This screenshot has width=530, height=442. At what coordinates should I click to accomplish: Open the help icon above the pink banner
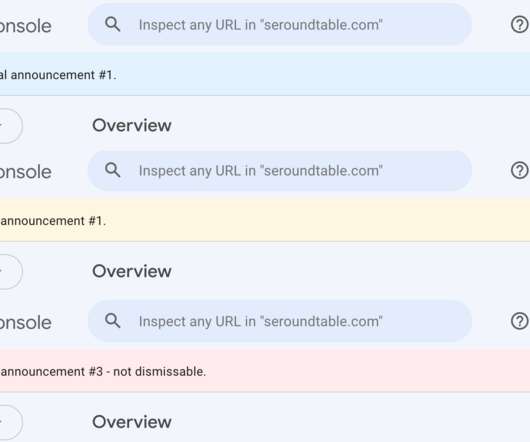[520, 321]
